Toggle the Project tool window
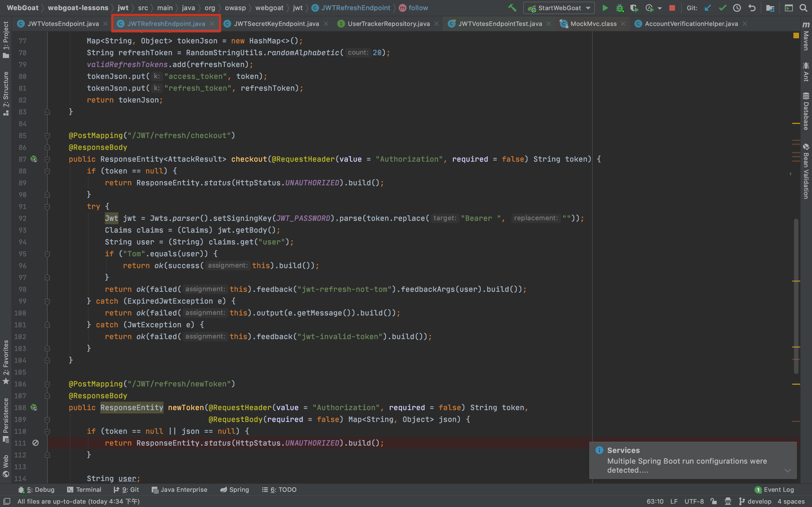 [x=6, y=39]
